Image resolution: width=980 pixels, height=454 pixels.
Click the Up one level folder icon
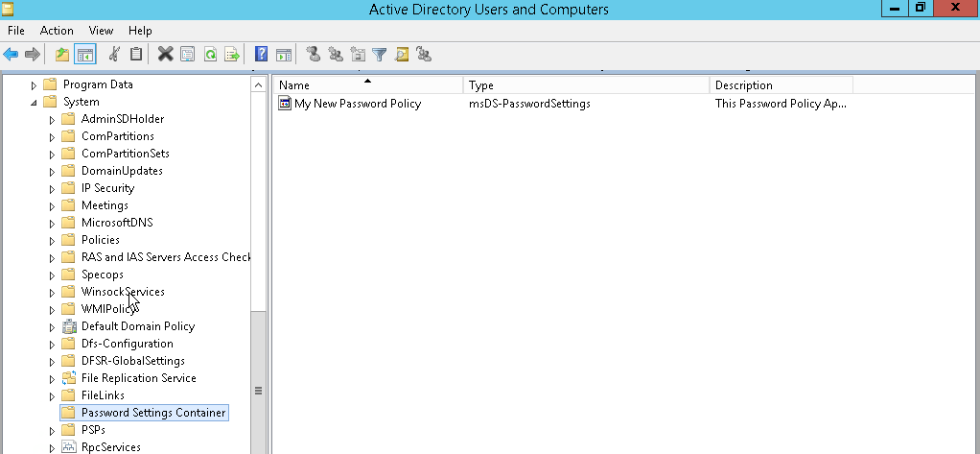(62, 55)
